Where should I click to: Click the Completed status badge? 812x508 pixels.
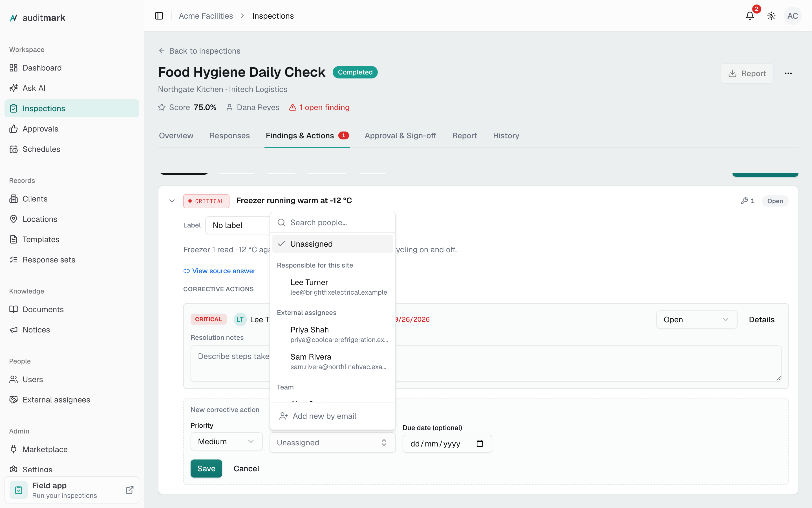pos(355,72)
